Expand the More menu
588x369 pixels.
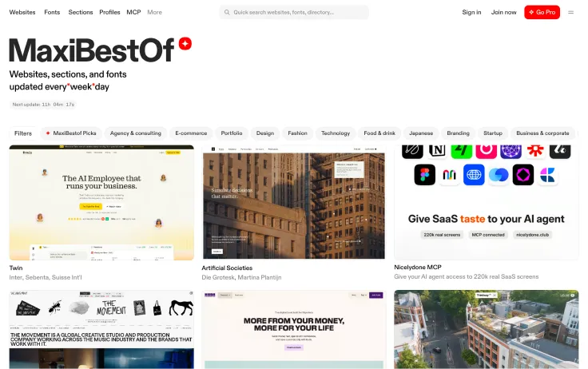154,12
